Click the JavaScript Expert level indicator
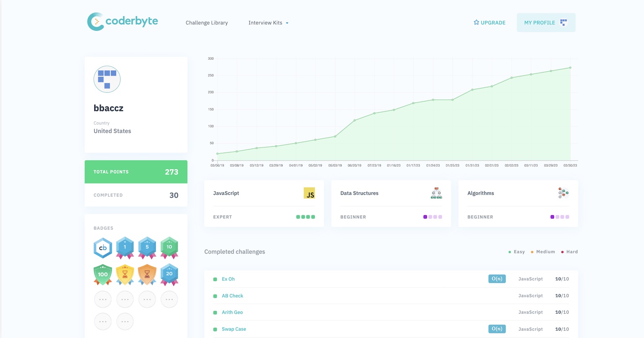Screen dimensions: 644x338 [x=305, y=217]
